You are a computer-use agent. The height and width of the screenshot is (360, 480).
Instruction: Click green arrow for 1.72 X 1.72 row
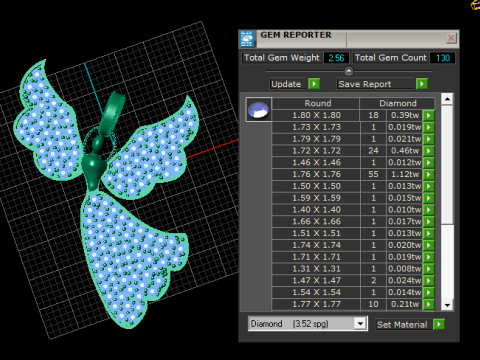coord(429,151)
